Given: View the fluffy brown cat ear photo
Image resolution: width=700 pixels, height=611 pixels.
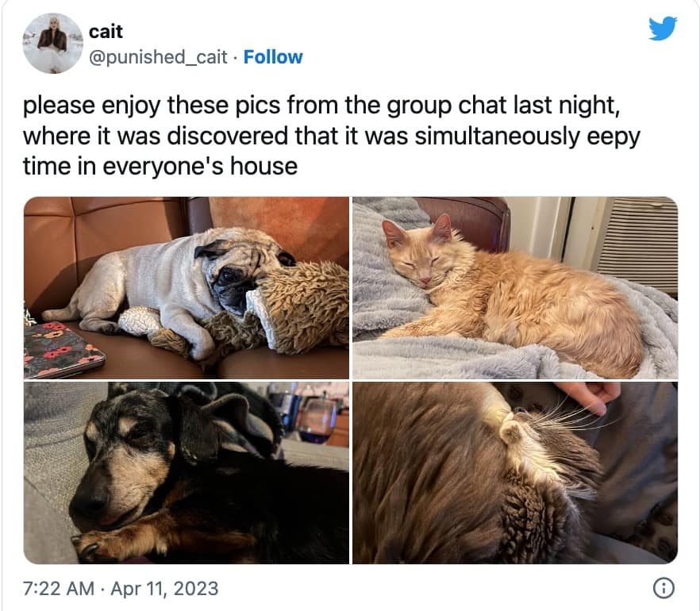Looking at the screenshot, I should pyautogui.click(x=515, y=473).
